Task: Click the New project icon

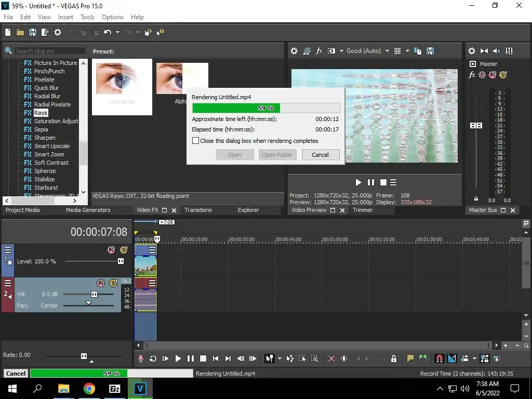Action: point(8,32)
